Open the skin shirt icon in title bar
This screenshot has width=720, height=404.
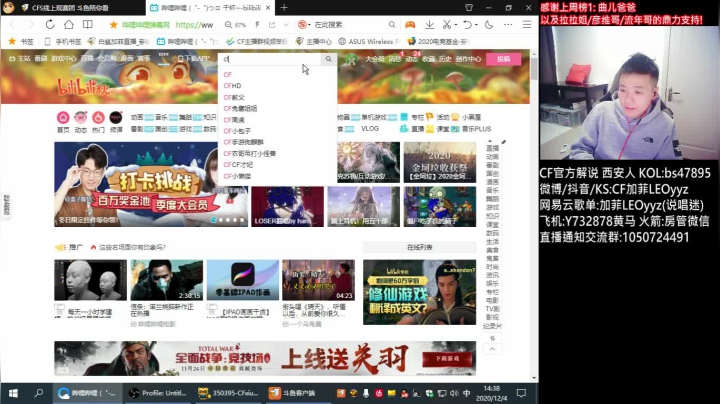pos(469,8)
